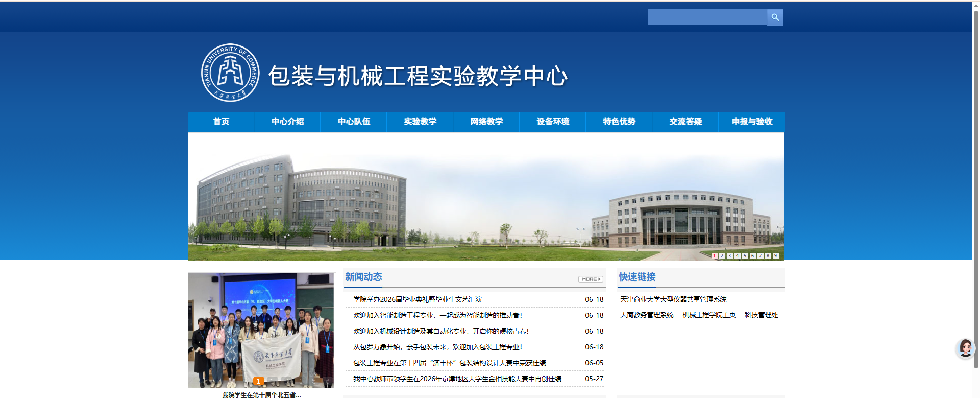Click the MORE button in 新闻动态
Viewport: 980px width, 398px height.
click(x=591, y=279)
